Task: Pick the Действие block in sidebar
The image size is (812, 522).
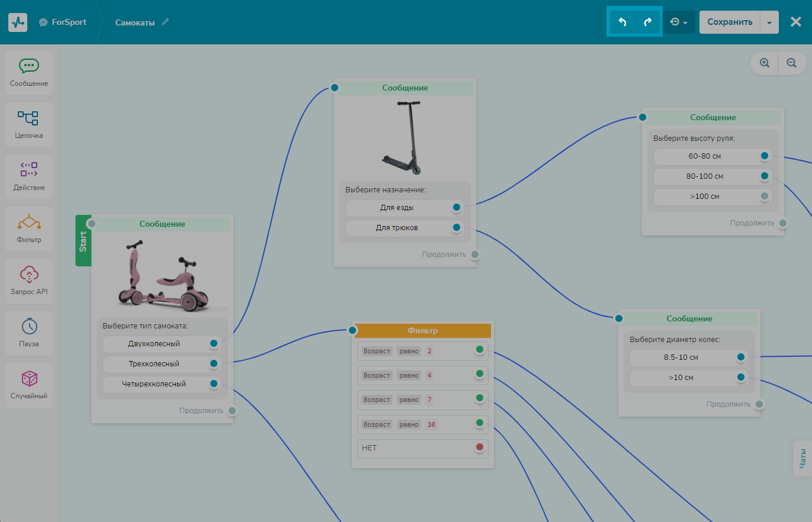Action: coord(29,177)
